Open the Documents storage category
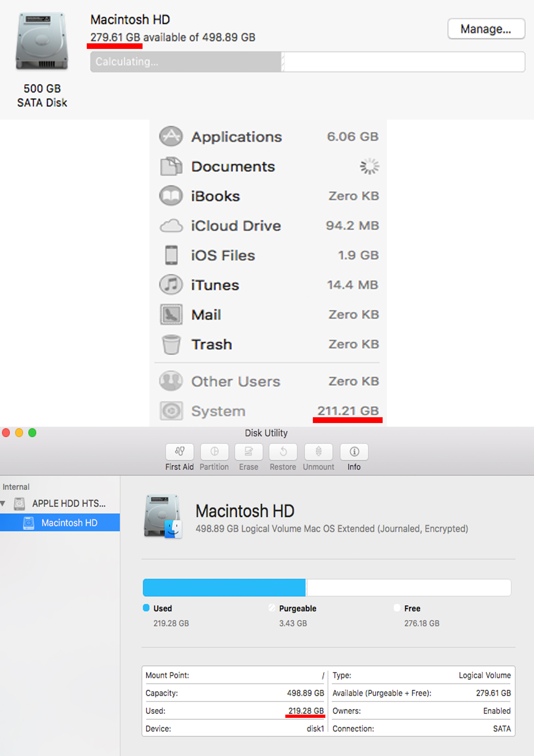The image size is (534, 756). tap(233, 167)
